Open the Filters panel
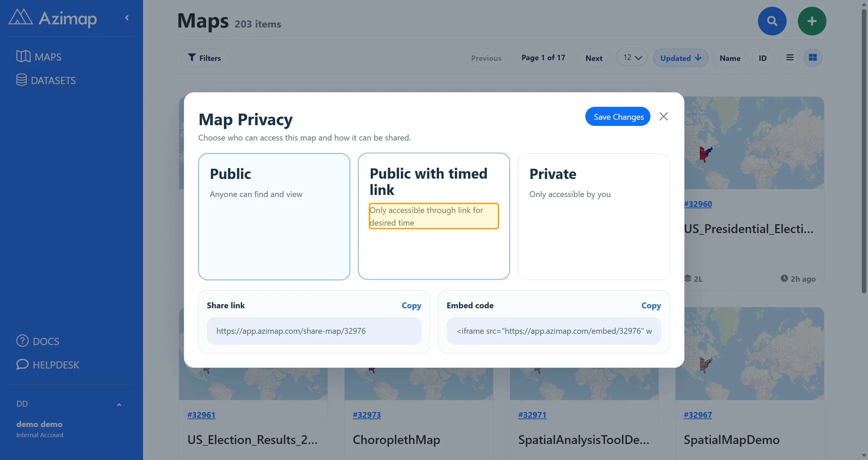Screen dimensions: 868x460 tap(204, 58)
